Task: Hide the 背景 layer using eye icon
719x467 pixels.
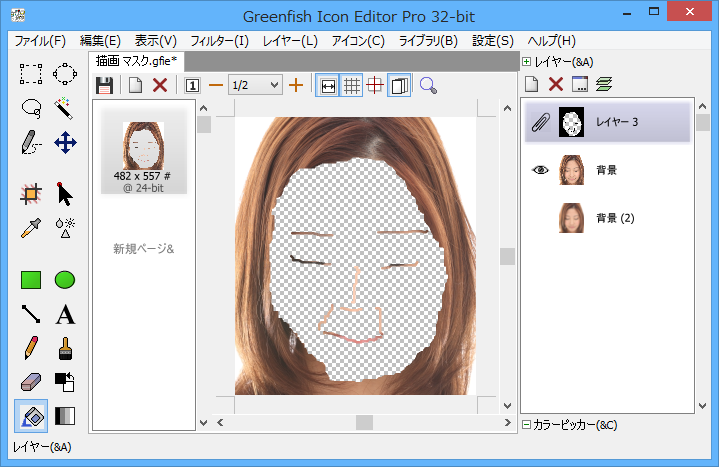Action: coord(541,170)
